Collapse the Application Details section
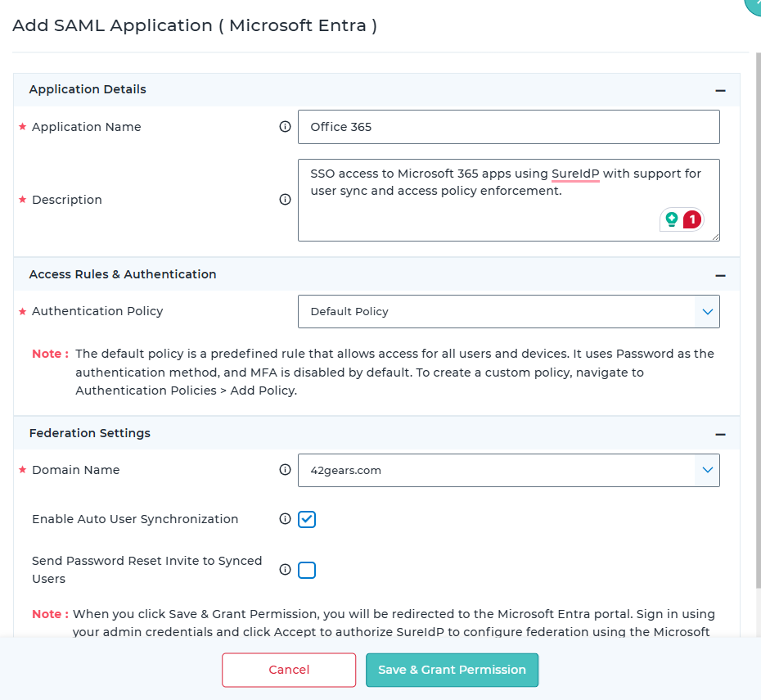The width and height of the screenshot is (761, 700). (720, 91)
